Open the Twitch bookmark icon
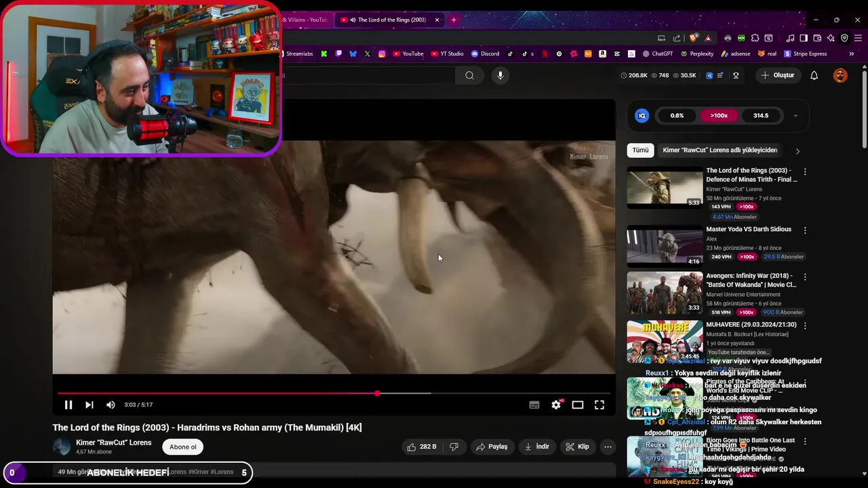The width and height of the screenshot is (868, 488). (x=338, y=54)
